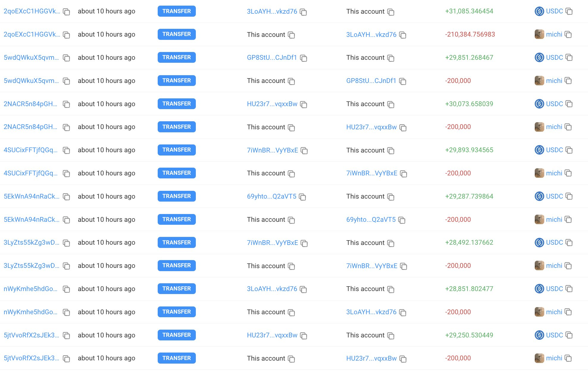Copy GP8StU...CJnDf1 sender address on USDC row
Image resolution: width=588 pixels, height=371 pixels.
click(303, 58)
